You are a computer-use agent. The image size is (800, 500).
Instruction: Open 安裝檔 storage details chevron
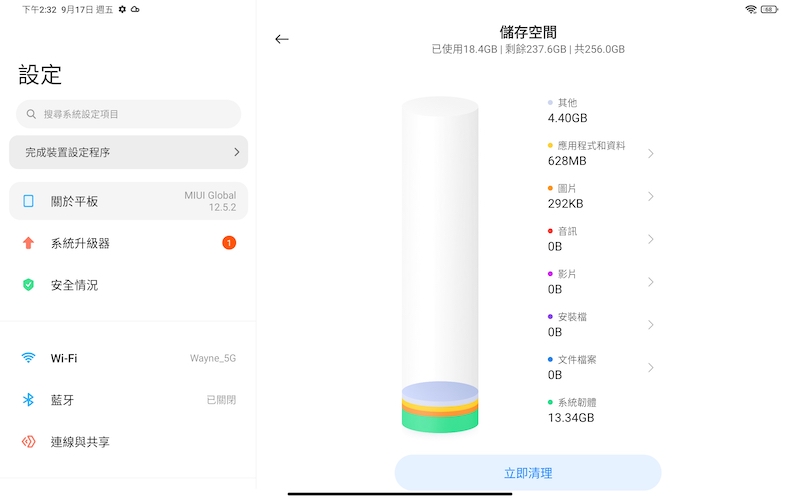(x=651, y=325)
